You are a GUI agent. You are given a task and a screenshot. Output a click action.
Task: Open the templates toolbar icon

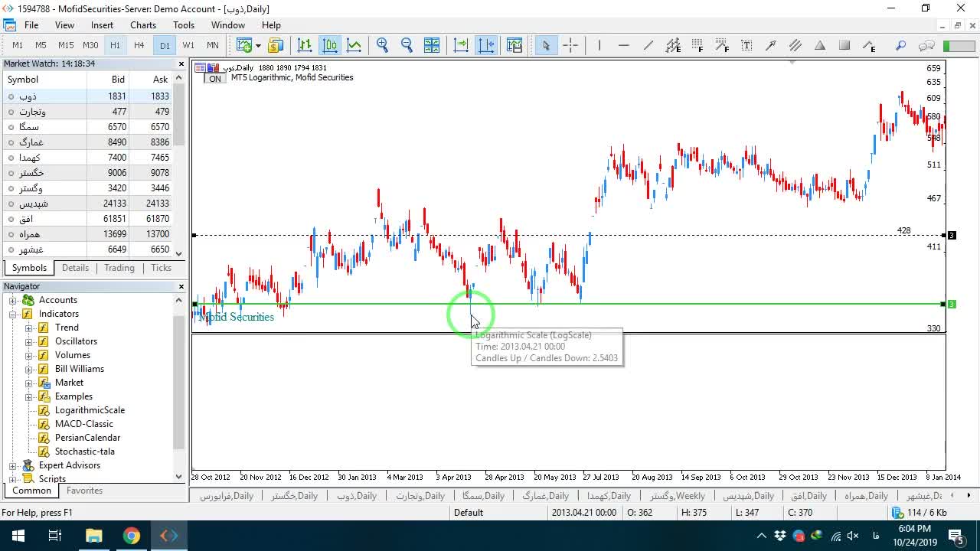coord(514,45)
